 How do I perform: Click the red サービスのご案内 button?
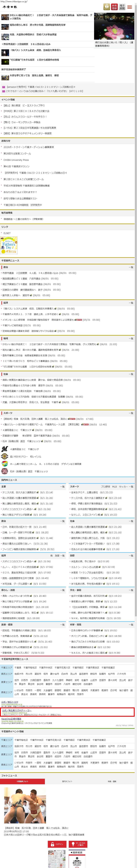pyautogui.click(x=78, y=844)
